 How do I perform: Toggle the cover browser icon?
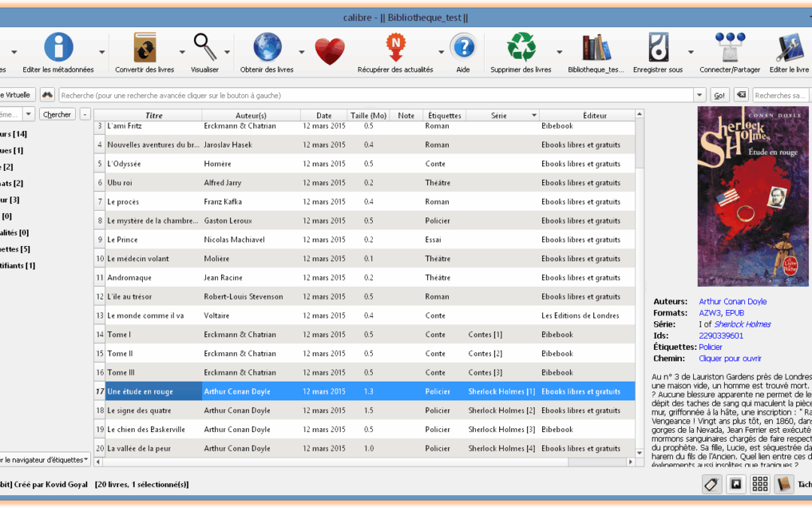(736, 484)
